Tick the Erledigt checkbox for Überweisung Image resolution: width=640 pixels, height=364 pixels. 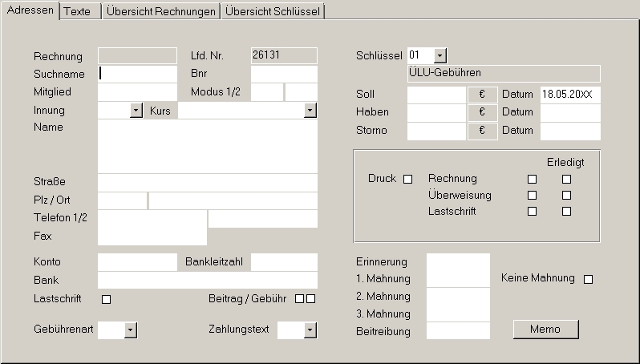[x=566, y=195]
